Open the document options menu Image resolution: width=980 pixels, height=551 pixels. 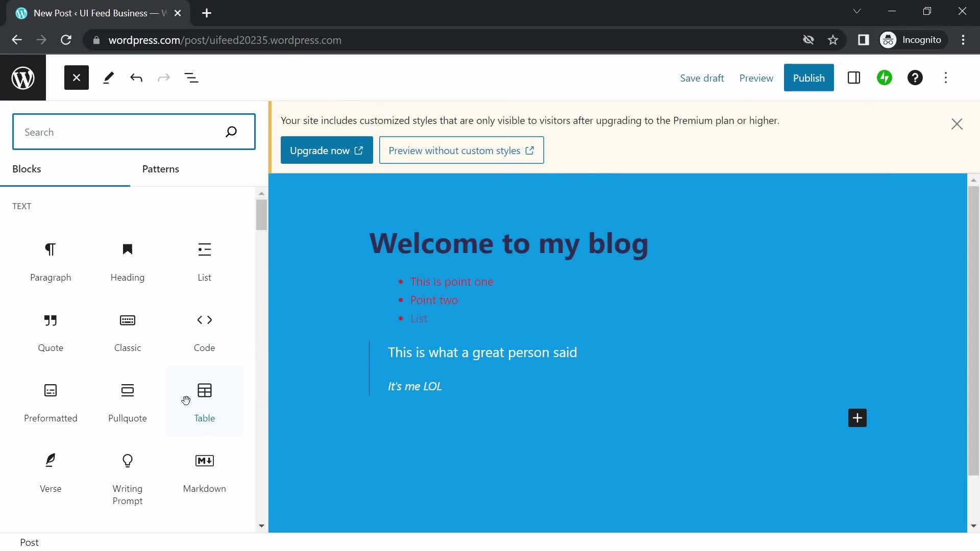tap(946, 78)
